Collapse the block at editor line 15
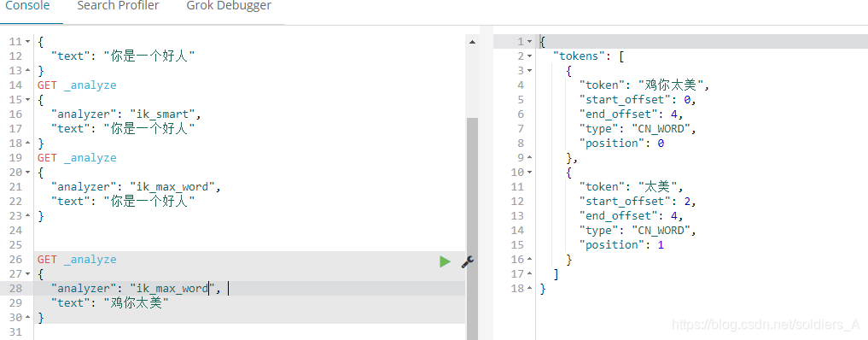Screen dimensions: 868x340 click(x=28, y=100)
